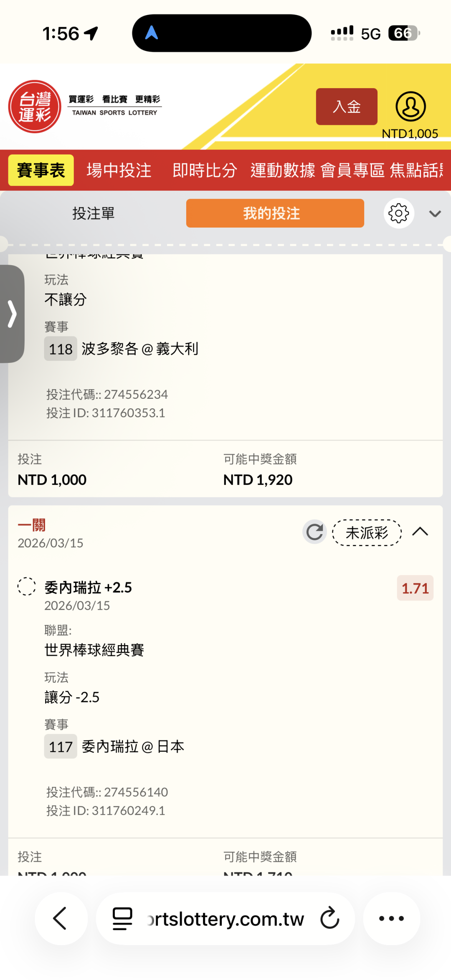Select the 委內瑞拉 +2.5 bet circle
The width and height of the screenshot is (451, 980).
pos(27,586)
